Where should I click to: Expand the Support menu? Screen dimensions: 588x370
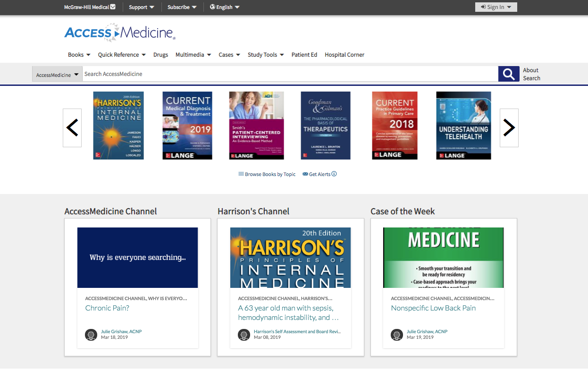pos(142,7)
